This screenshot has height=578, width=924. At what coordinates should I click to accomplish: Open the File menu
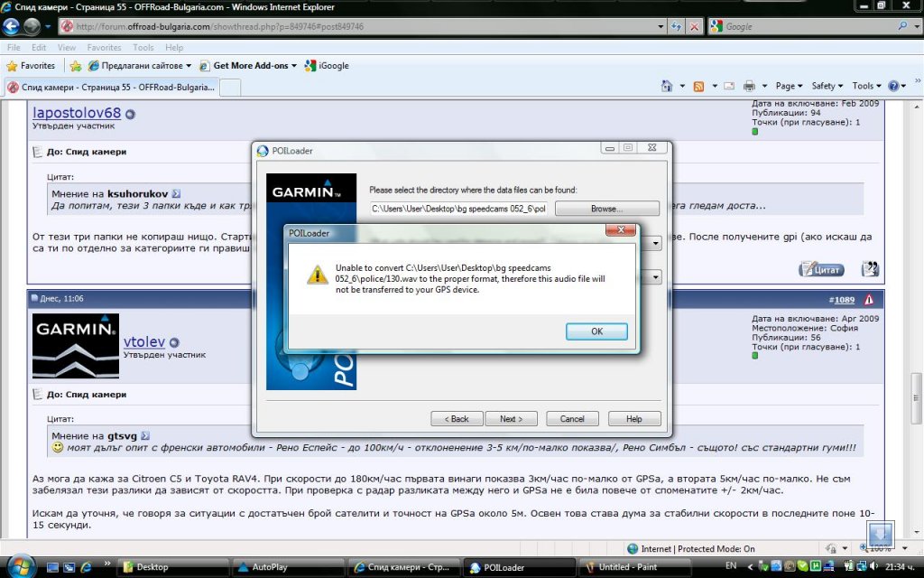tap(14, 47)
